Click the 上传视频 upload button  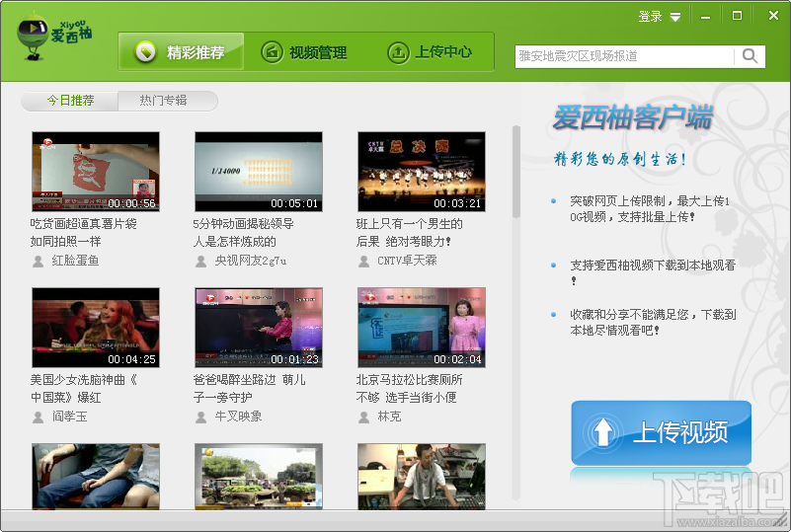click(x=662, y=432)
